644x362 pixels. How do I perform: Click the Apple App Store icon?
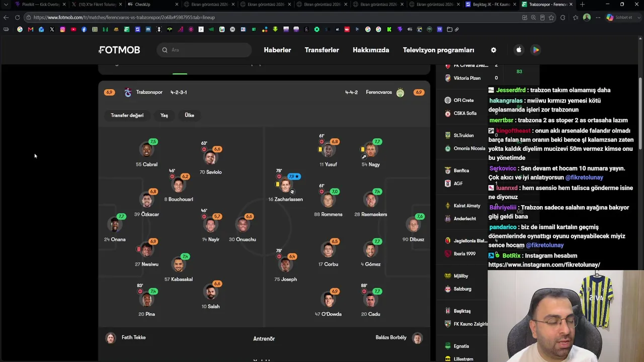coord(519,50)
